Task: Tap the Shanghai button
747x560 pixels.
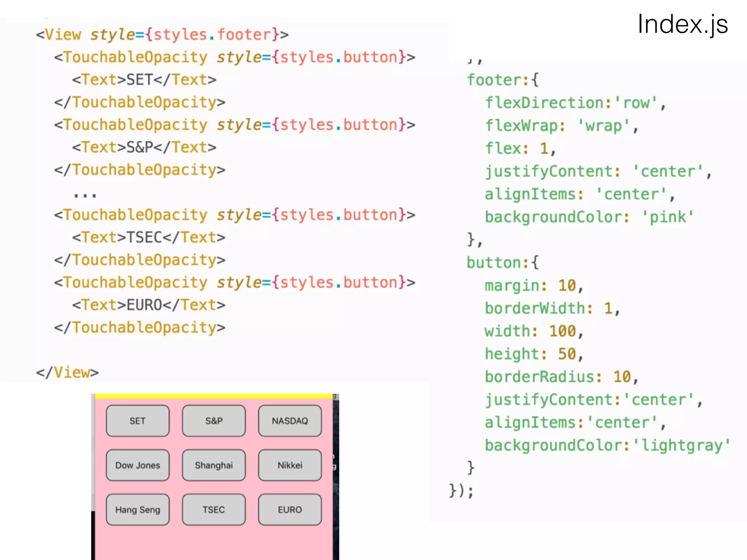Action: (214, 465)
